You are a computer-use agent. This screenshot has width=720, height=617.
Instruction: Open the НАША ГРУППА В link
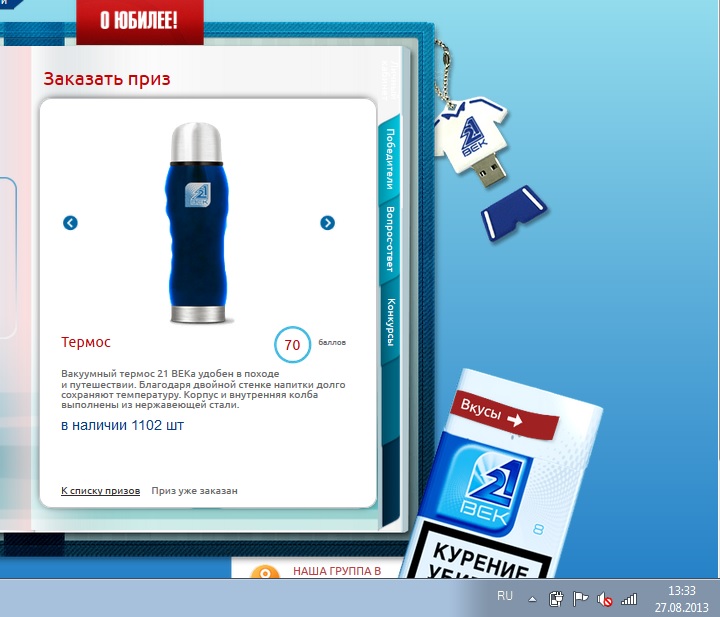click(337, 571)
